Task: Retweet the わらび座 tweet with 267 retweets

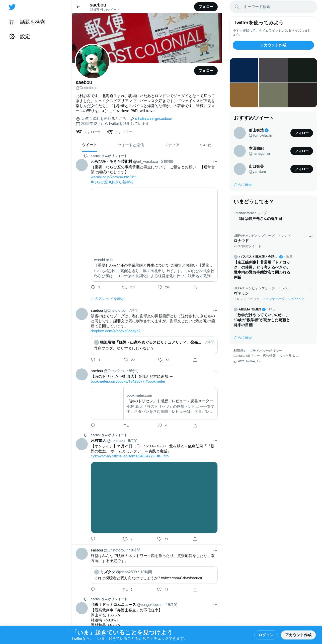Action: (x=125, y=287)
